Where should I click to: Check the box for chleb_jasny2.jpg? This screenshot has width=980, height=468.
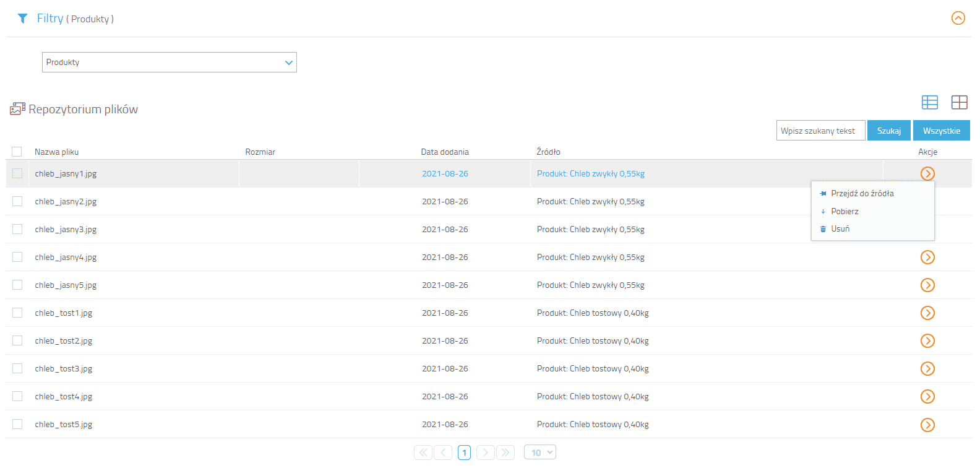[x=17, y=201]
